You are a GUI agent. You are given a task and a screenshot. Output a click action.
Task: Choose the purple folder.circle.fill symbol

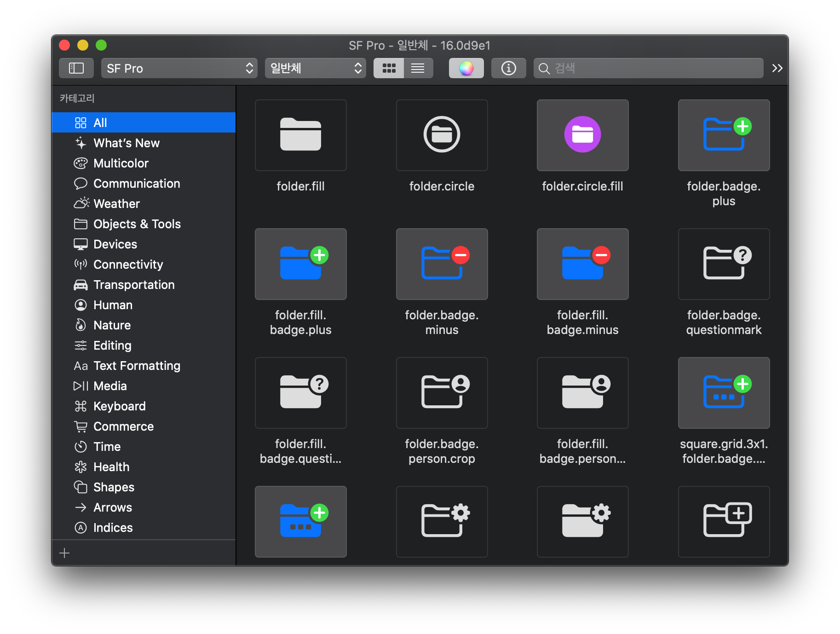pos(582,135)
